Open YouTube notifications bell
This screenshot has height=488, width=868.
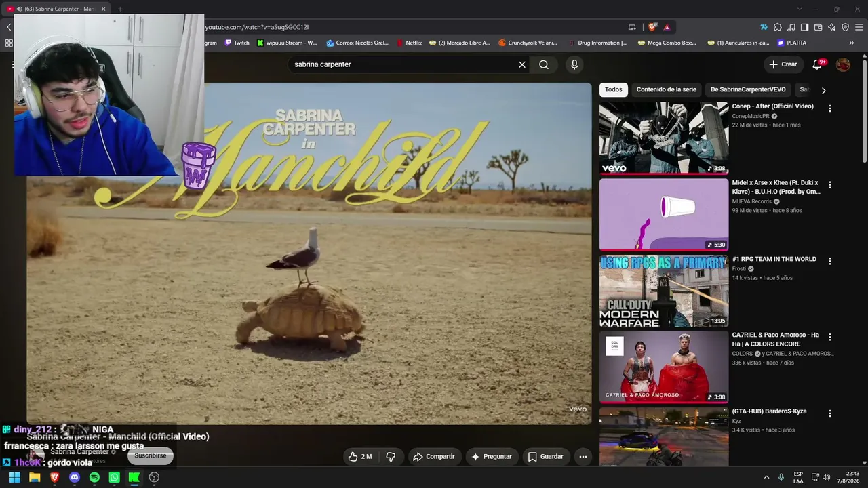click(x=818, y=64)
